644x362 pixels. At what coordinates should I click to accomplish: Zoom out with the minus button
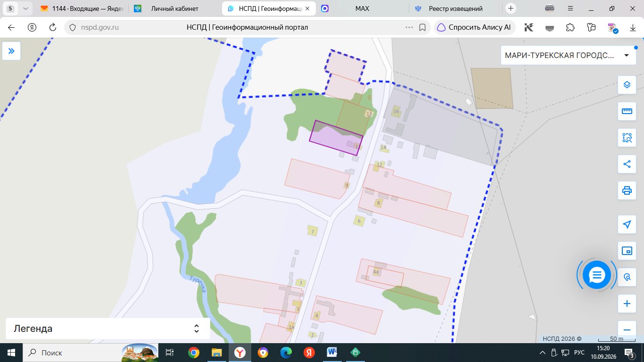point(627,330)
